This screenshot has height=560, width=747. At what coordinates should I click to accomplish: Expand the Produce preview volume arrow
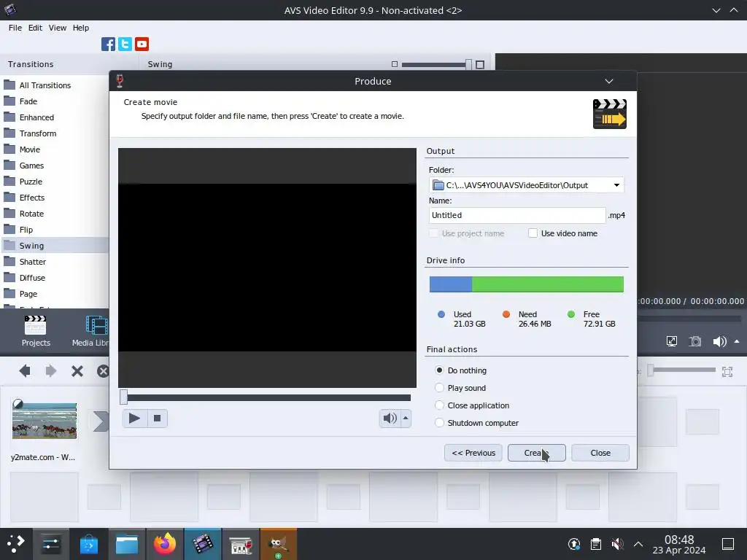406,419
